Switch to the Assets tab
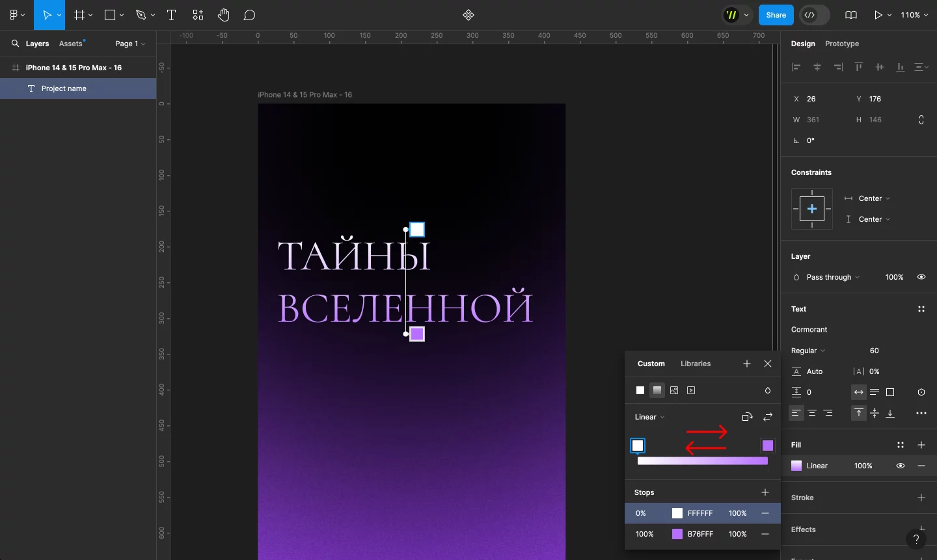 71,44
